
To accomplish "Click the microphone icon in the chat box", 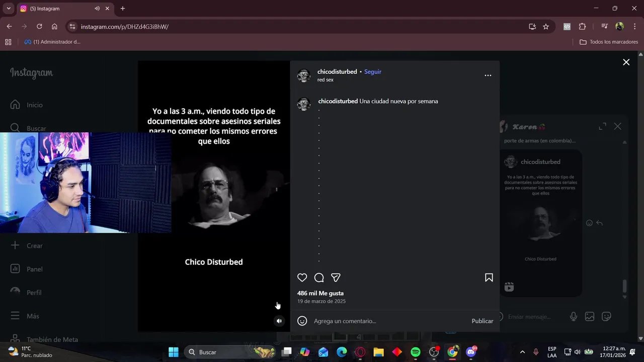I will [573, 317].
